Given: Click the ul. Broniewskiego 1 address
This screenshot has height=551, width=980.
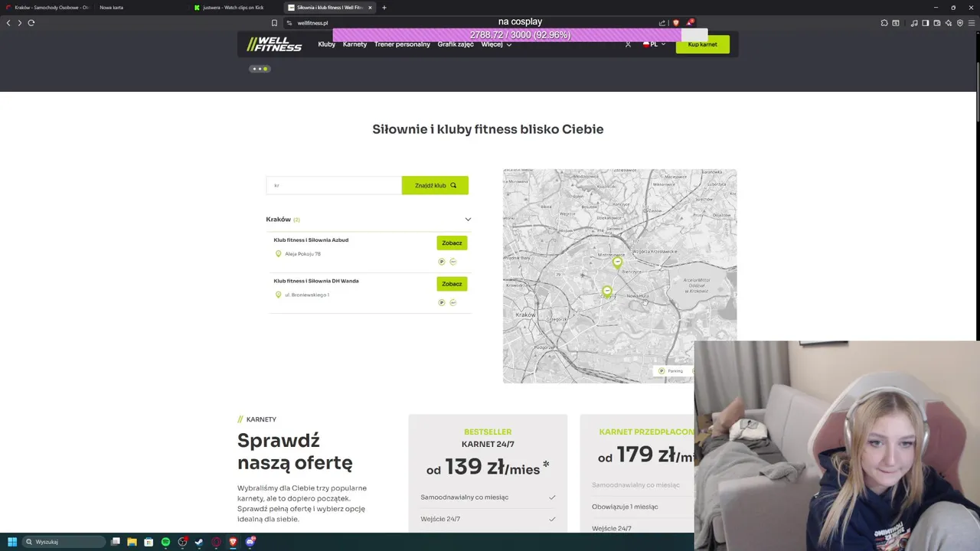Looking at the screenshot, I should point(307,295).
